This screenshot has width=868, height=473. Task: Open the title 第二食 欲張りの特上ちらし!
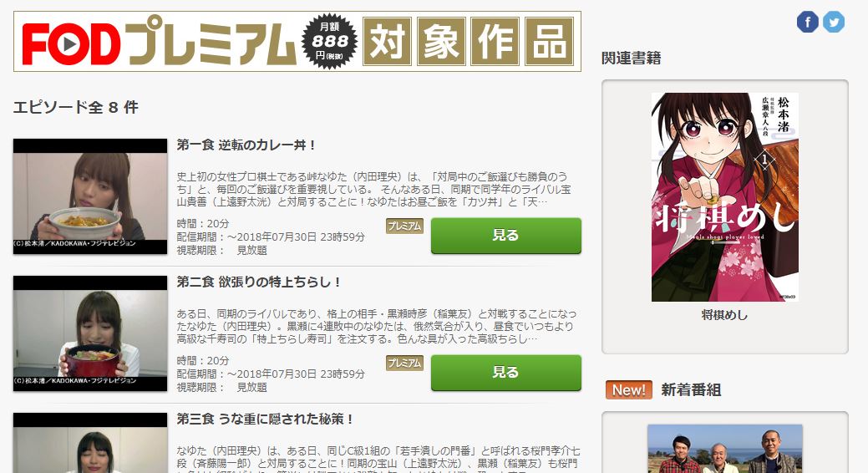click(x=259, y=282)
